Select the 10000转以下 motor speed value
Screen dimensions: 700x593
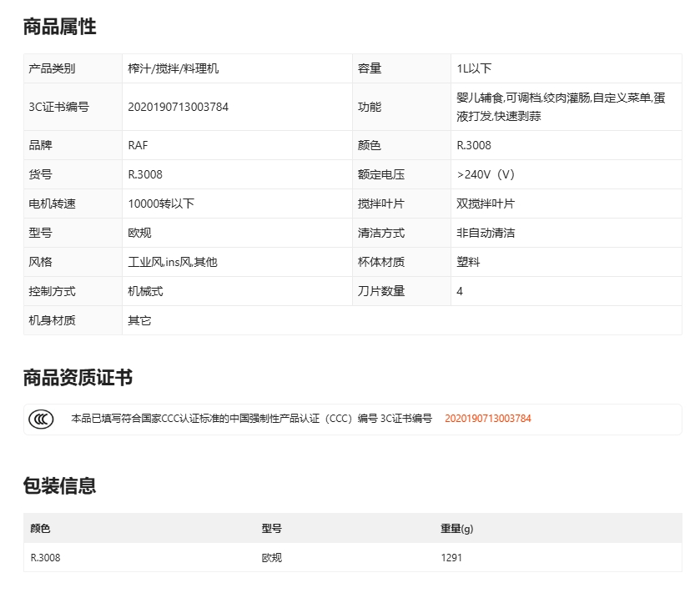[161, 204]
